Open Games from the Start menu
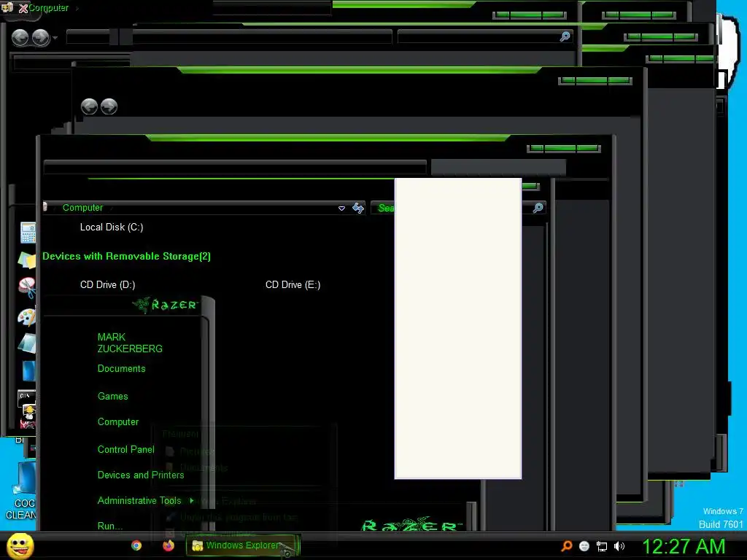This screenshot has width=747, height=560. [x=112, y=396]
